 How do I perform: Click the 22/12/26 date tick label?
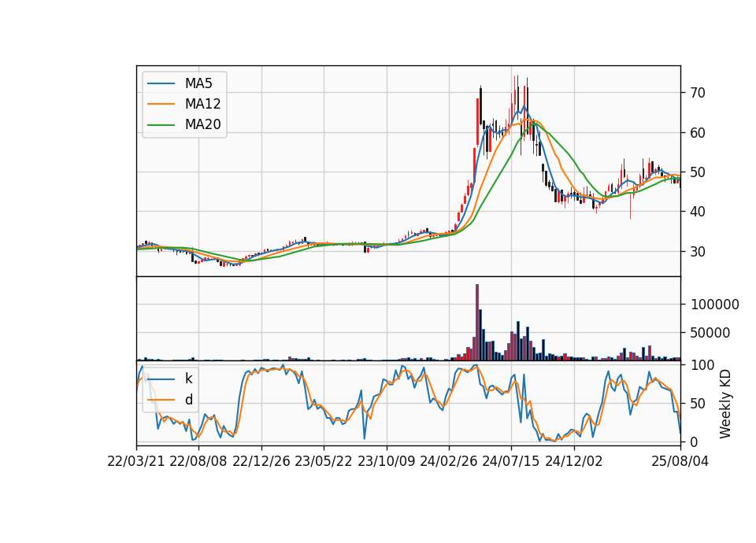click(x=261, y=462)
